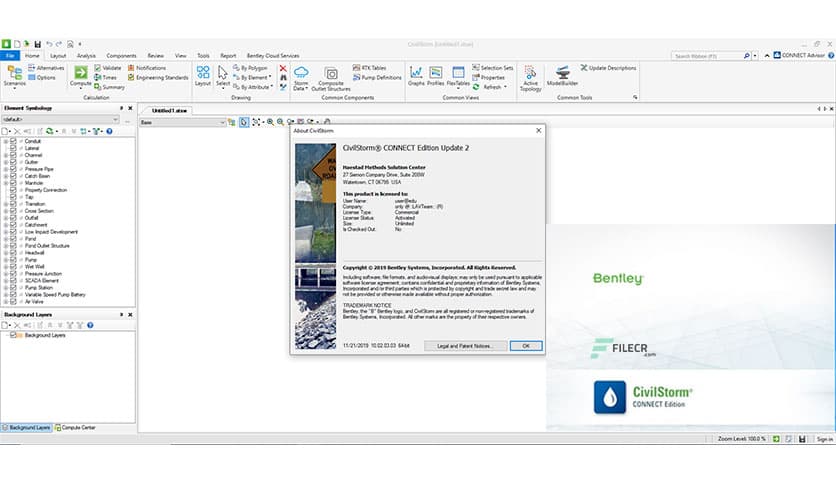
Task: Click help icon in Background Layers toolbar
Action: click(90, 325)
